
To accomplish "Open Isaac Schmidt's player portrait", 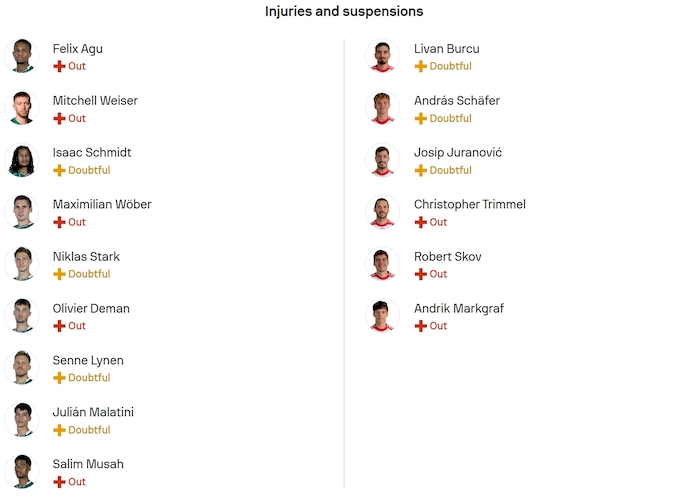I will (x=20, y=160).
